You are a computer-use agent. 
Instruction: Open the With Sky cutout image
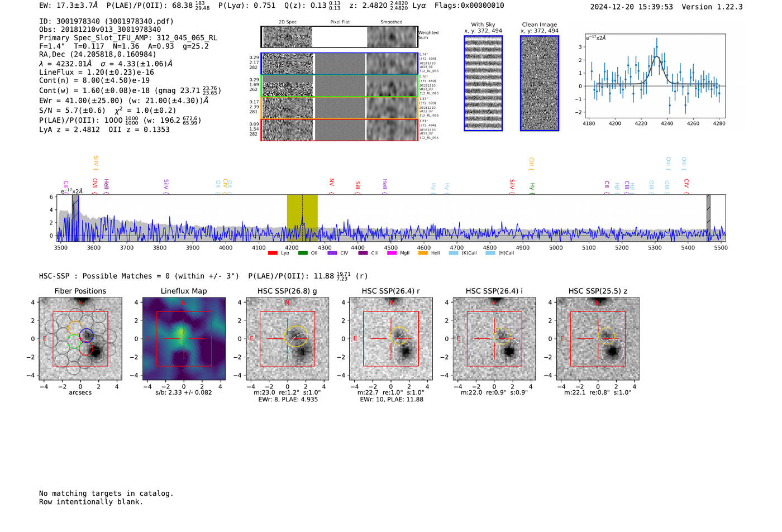click(483, 83)
